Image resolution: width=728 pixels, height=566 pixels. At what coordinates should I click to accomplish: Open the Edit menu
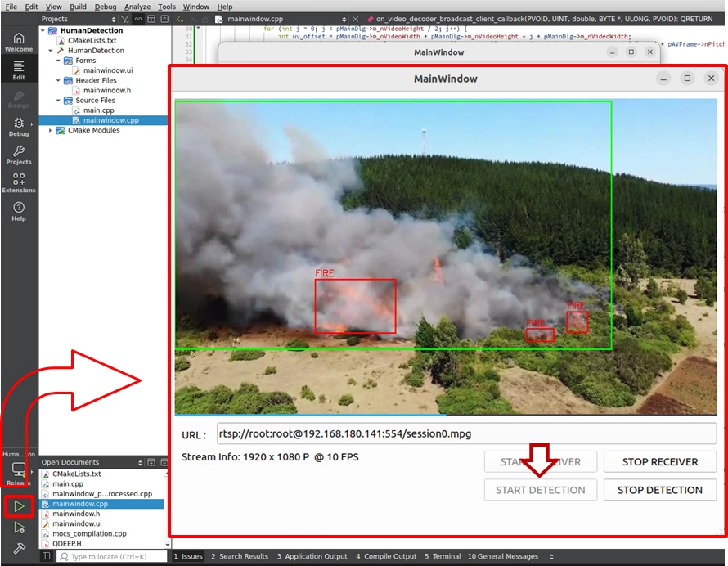(31, 7)
